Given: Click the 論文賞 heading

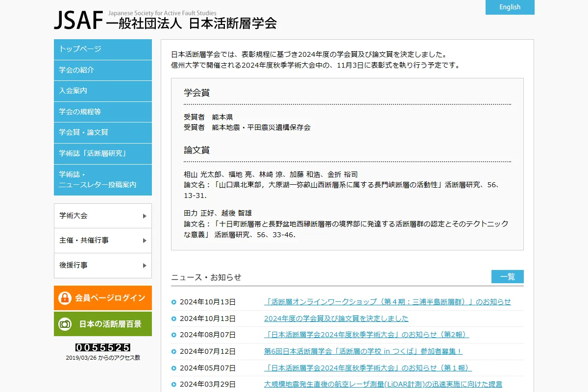Looking at the screenshot, I should coord(197,150).
